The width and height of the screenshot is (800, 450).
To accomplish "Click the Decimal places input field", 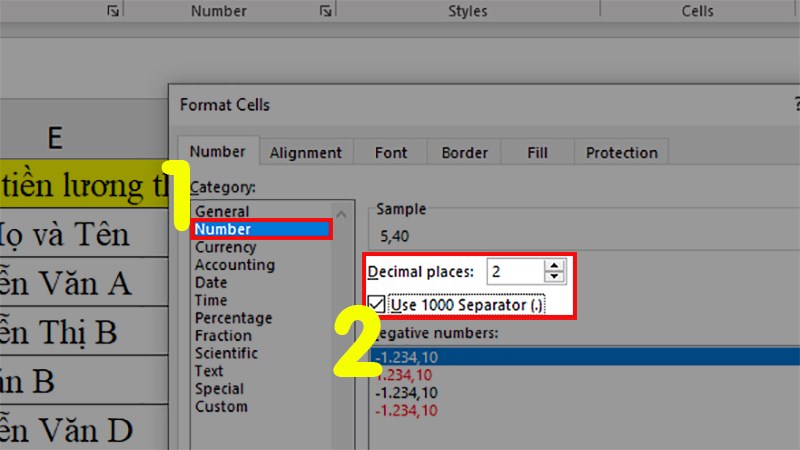I will coord(515,271).
